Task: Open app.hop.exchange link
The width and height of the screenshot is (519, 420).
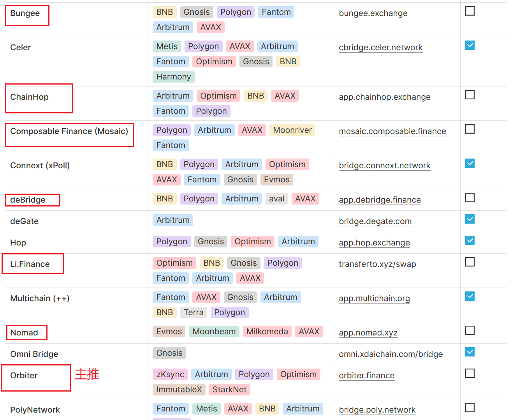Action: coord(374,243)
